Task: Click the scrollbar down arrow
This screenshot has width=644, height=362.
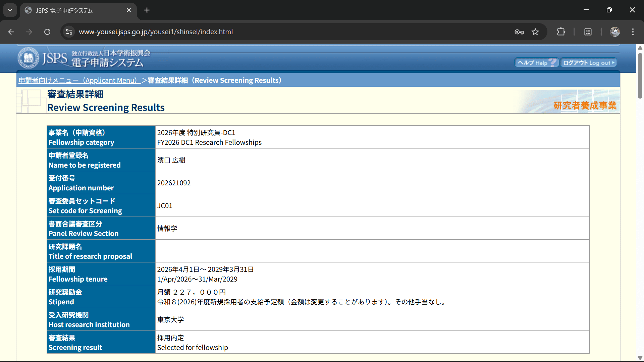Action: tap(640, 358)
